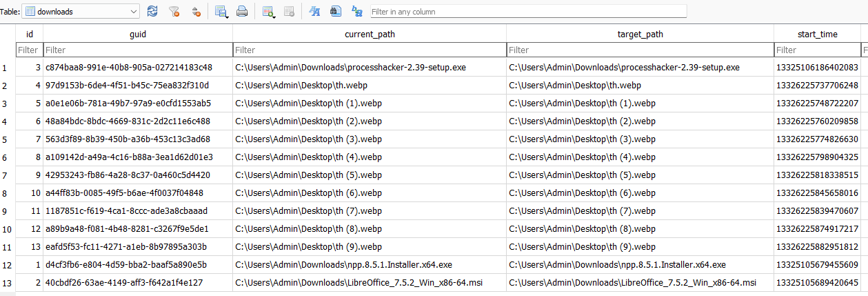Screen dimensions: 868x296
Task: Click the filter box under target_path
Action: pos(639,50)
